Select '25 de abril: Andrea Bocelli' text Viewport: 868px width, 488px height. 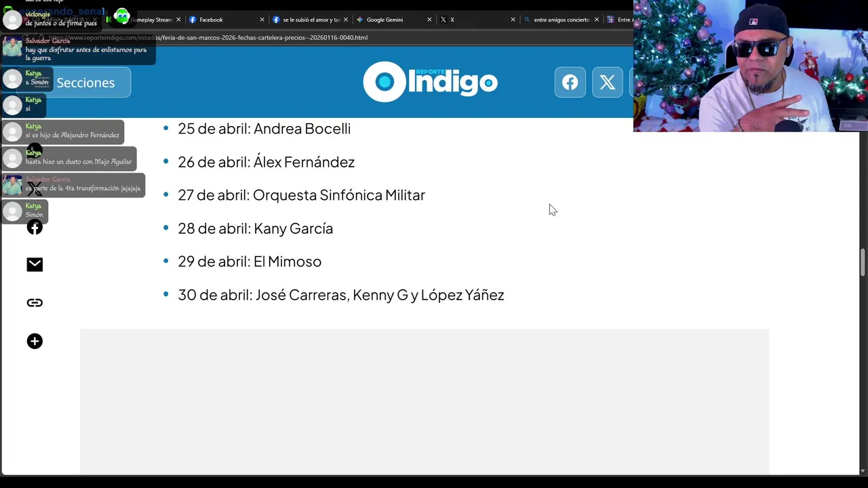click(x=264, y=129)
